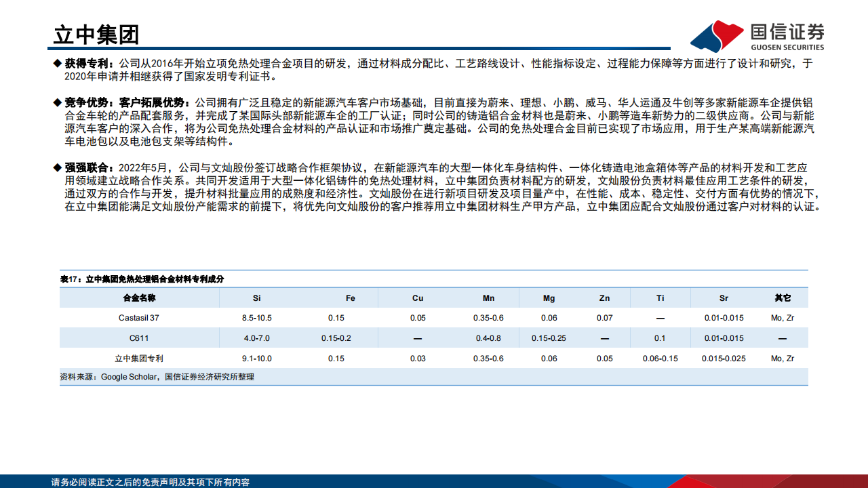This screenshot has height=488, width=868.
Task: Click the Si value 8.5-10.5
Action: [256, 318]
